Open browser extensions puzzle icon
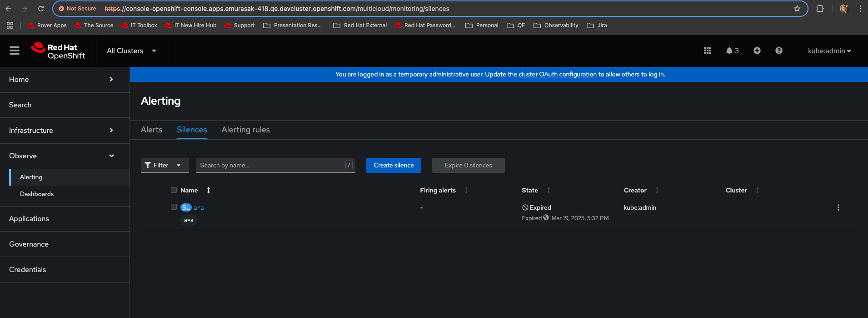Image resolution: width=868 pixels, height=318 pixels. [820, 9]
